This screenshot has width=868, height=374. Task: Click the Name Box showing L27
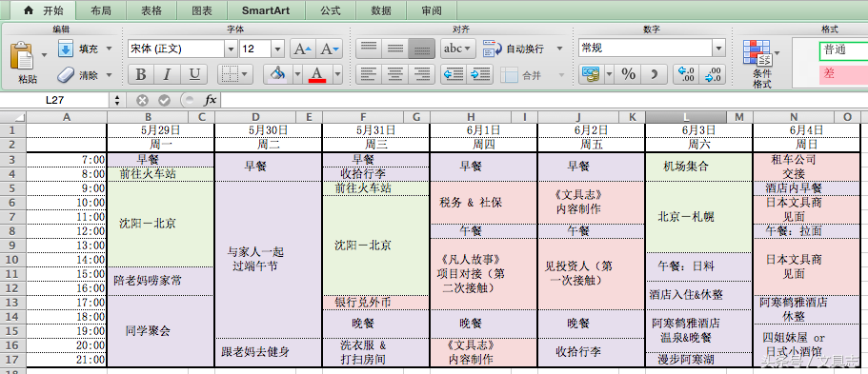pos(55,100)
